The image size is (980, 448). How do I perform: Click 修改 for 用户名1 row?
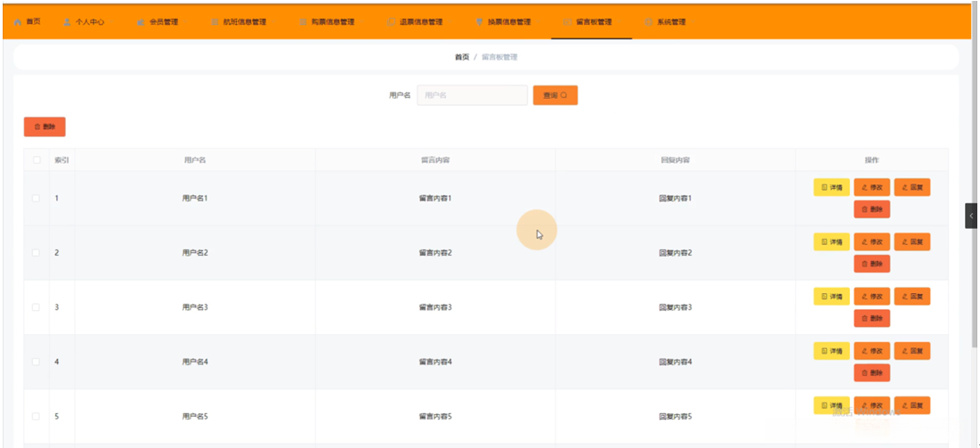tap(872, 187)
